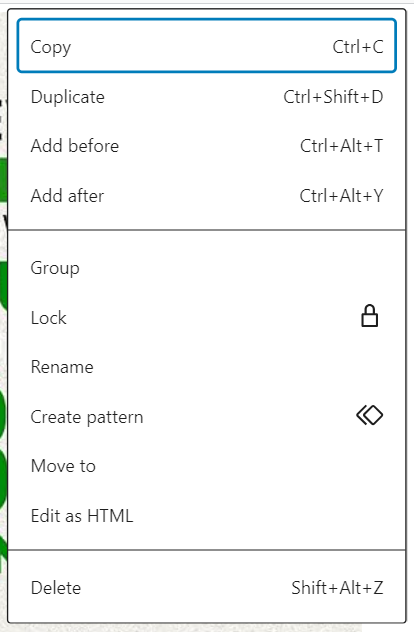414x632 pixels.
Task: Switch to Edit as HTML
Action: point(207,516)
